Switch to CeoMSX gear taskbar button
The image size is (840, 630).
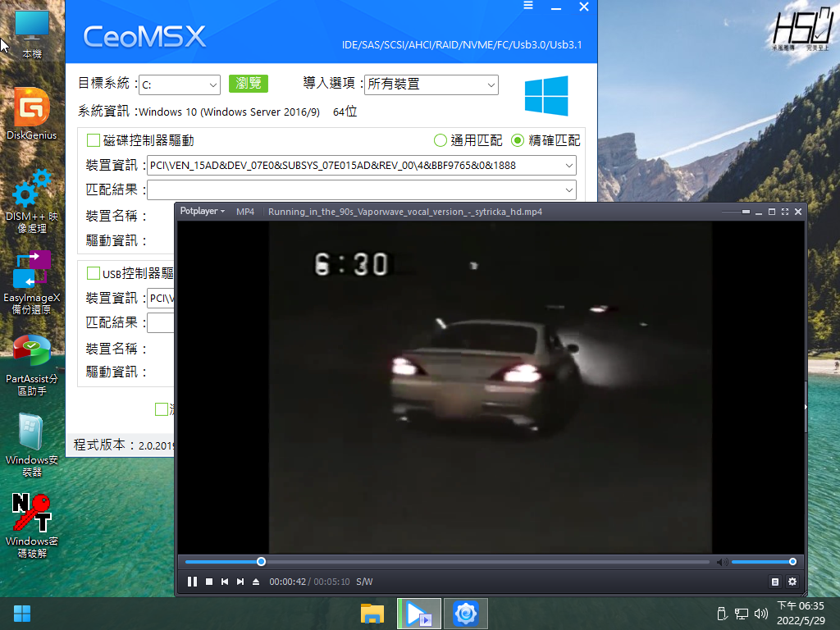coord(466,614)
